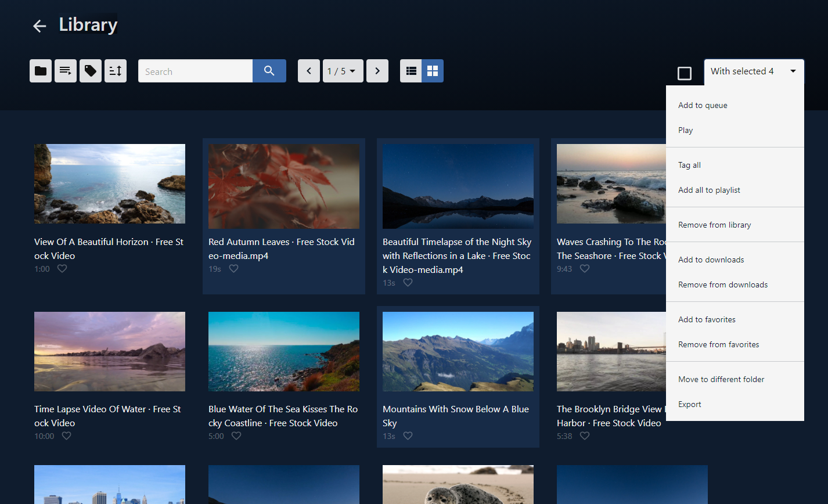The width and height of the screenshot is (828, 504).
Task: Click title Mountains With Snow Below A Blue Sky
Action: (x=456, y=416)
